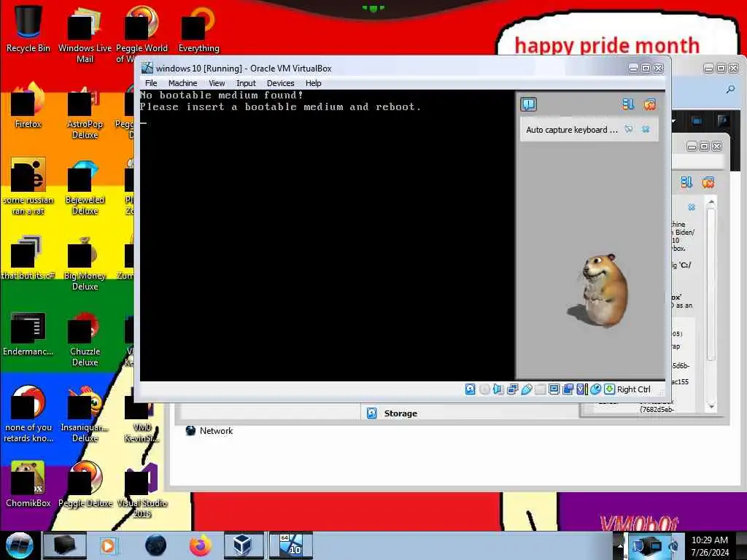Screen dimensions: 747x560
Task: Click the USB devices indicator in status bar
Action: pyautogui.click(x=527, y=389)
